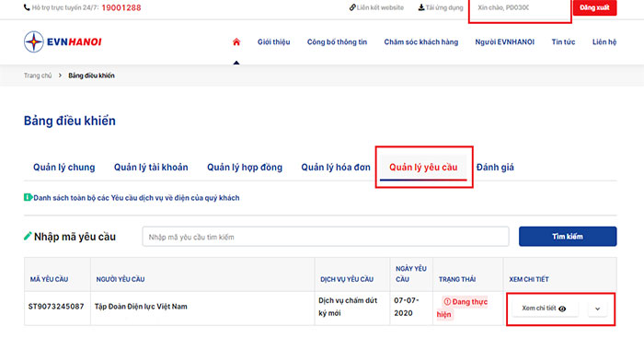The width and height of the screenshot is (644, 338).
Task: Focus the Nhập mã yêu cầu search field
Action: [326, 237]
